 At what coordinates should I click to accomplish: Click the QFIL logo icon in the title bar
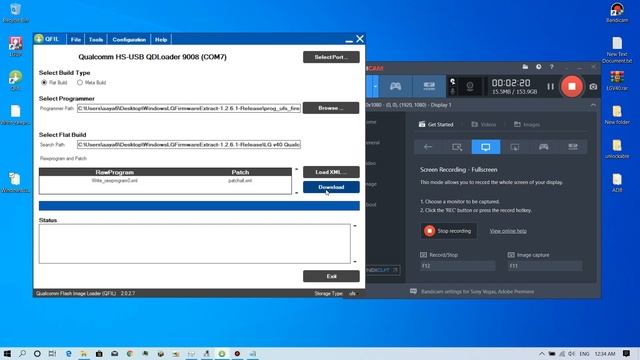coord(39,39)
